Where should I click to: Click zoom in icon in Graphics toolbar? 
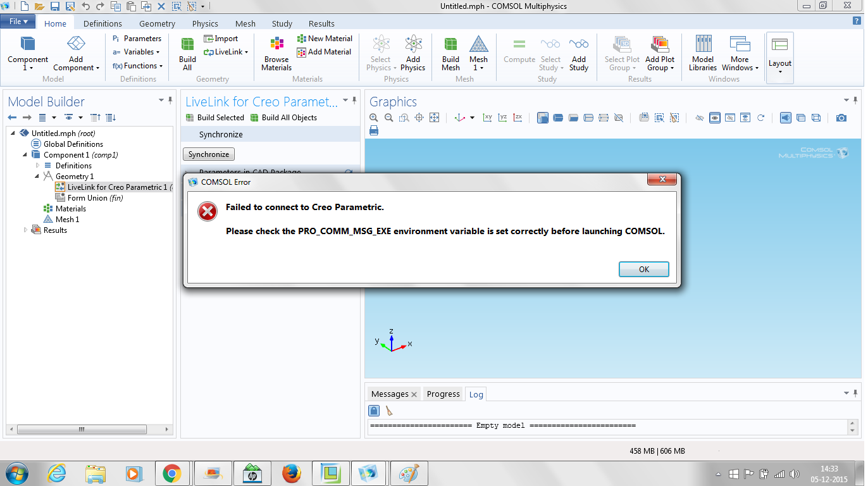[374, 118]
